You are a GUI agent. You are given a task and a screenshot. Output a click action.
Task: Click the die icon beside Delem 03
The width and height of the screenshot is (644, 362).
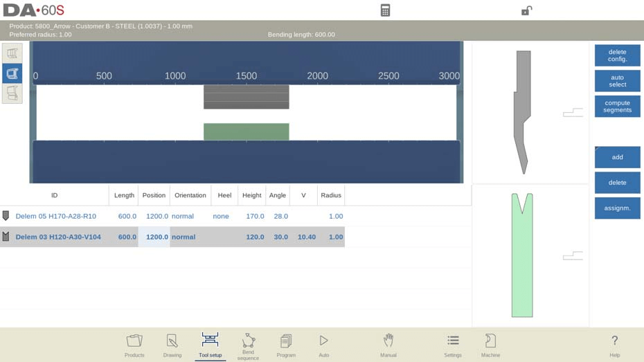pos(6,237)
